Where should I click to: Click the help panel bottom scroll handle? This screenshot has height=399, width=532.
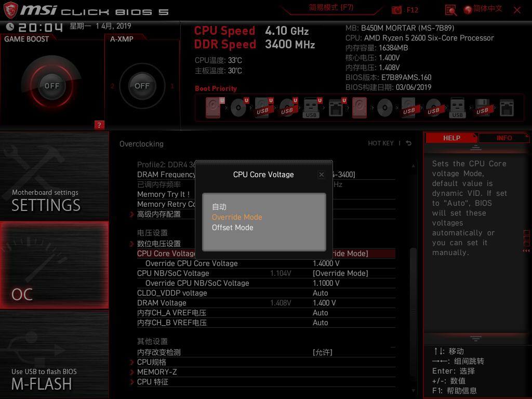(x=476, y=339)
